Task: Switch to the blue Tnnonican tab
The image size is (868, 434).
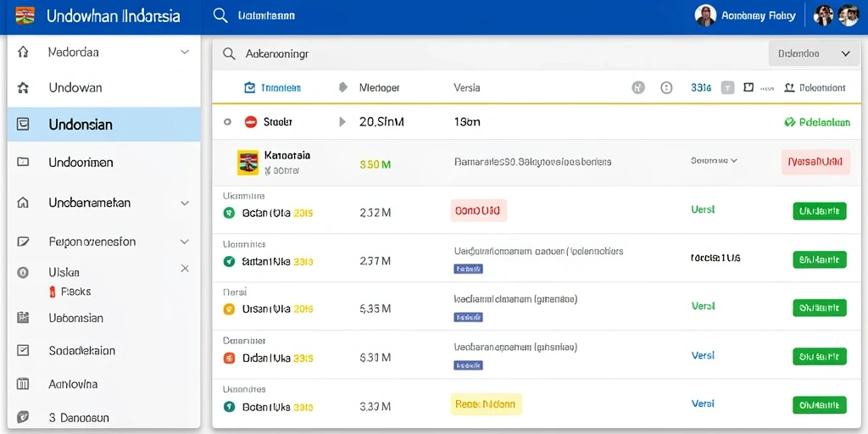Action: [x=272, y=87]
